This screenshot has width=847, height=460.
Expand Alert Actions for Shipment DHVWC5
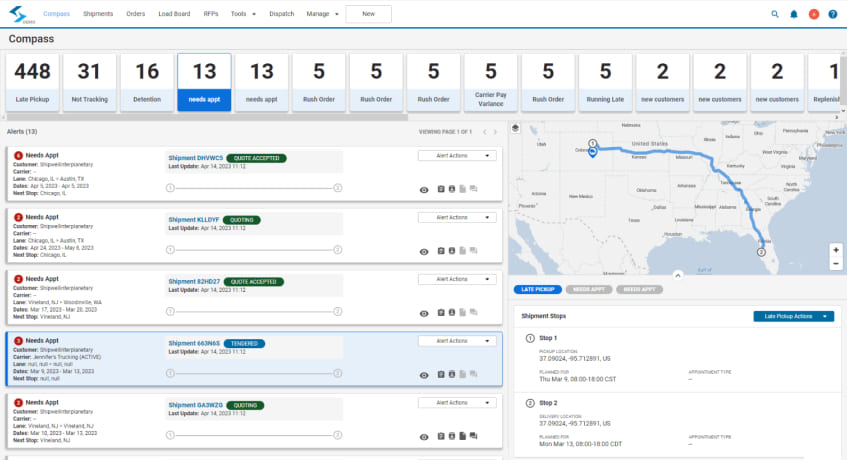[x=457, y=155]
